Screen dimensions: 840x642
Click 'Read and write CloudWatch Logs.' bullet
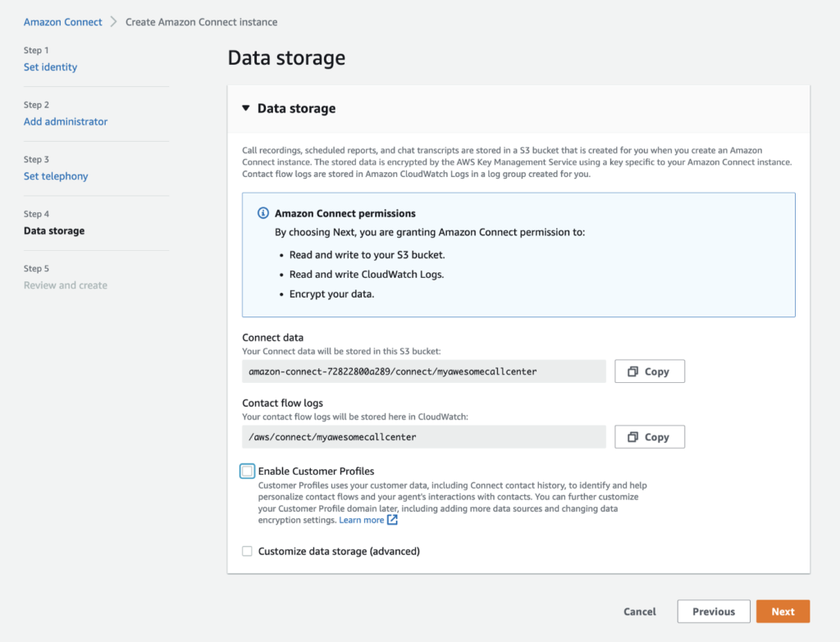[x=367, y=274]
